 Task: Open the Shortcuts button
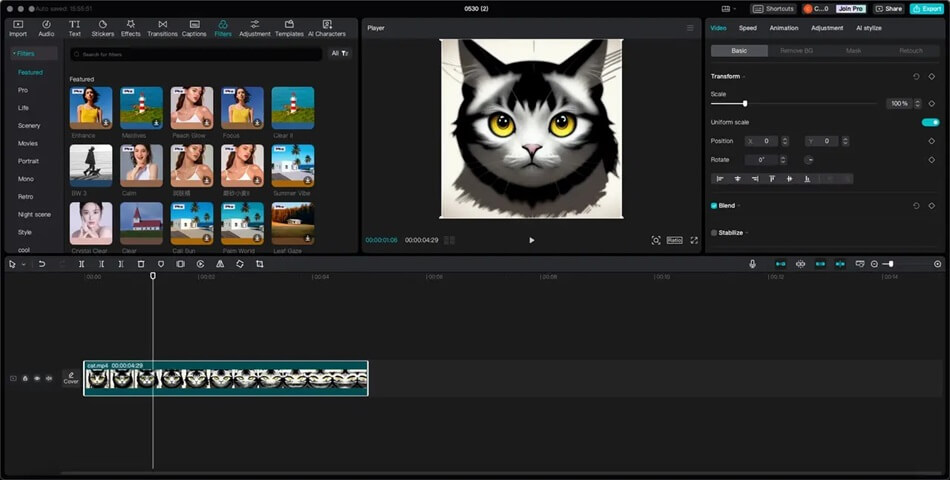(774, 9)
